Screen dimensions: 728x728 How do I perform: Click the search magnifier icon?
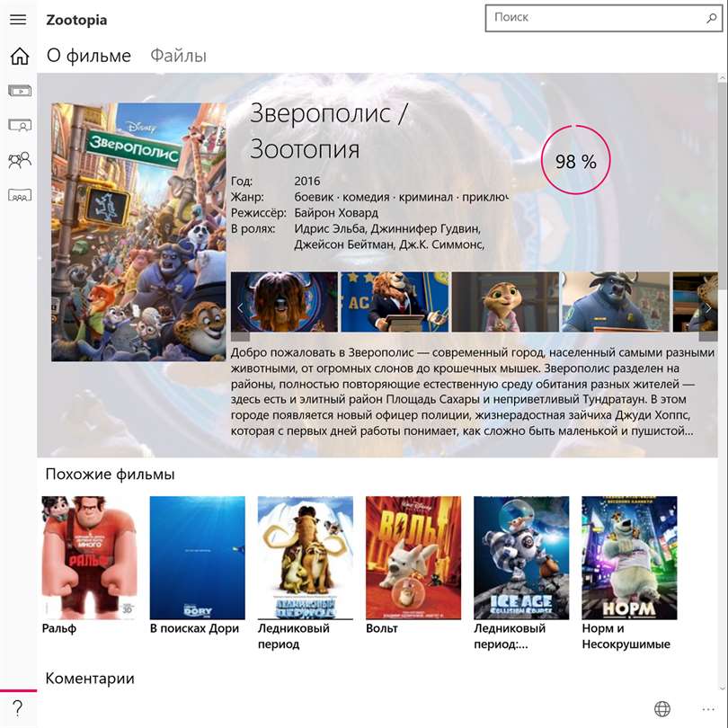tap(711, 18)
